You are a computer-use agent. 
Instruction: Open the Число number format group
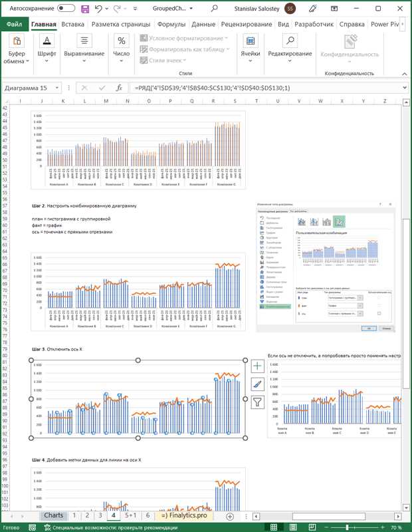pos(121,49)
